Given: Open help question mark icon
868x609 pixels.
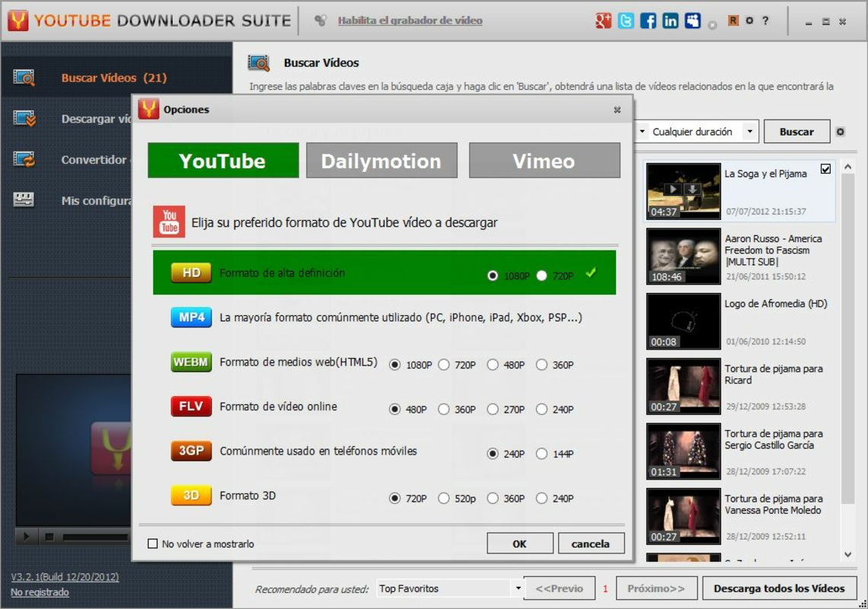Looking at the screenshot, I should pos(765,21).
